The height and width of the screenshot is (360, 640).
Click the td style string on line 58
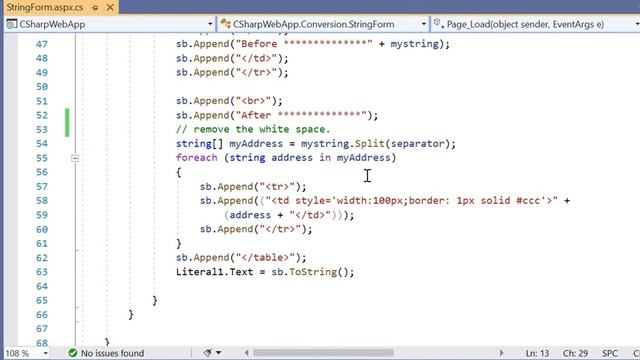pyautogui.click(x=411, y=201)
